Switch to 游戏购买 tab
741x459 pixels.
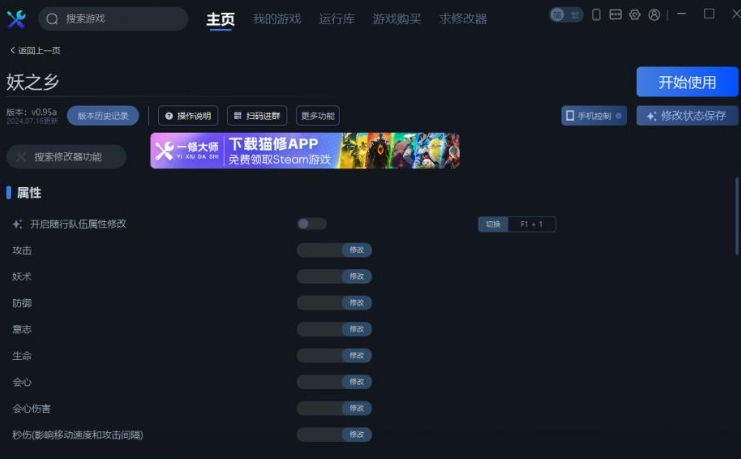click(396, 19)
